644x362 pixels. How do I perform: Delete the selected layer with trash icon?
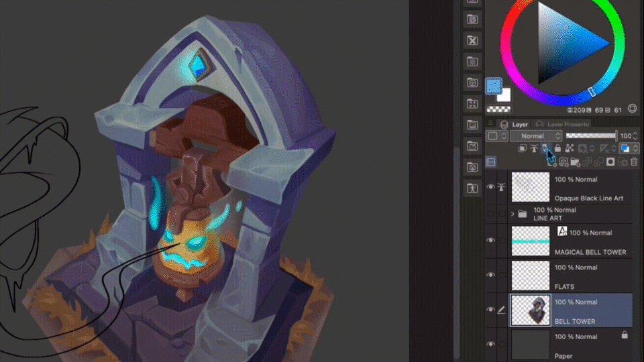coord(634,162)
